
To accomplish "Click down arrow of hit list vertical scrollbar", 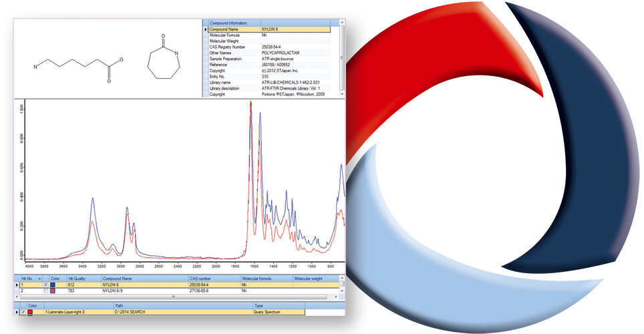I will pos(342,291).
